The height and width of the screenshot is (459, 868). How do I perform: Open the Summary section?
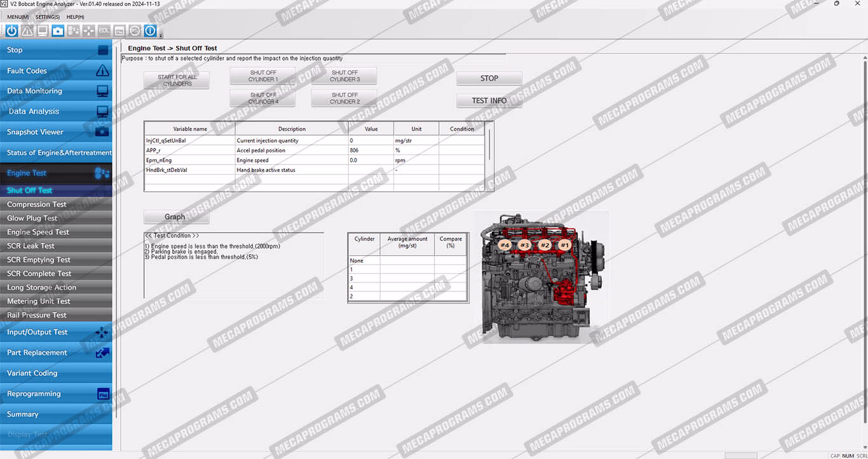point(56,414)
